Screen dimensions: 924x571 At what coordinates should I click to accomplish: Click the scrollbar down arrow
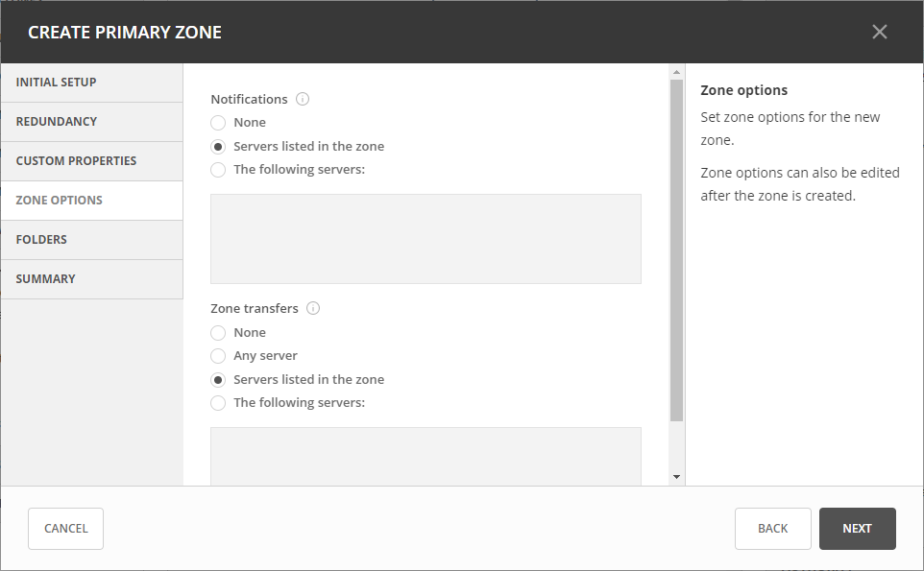pyautogui.click(x=676, y=477)
